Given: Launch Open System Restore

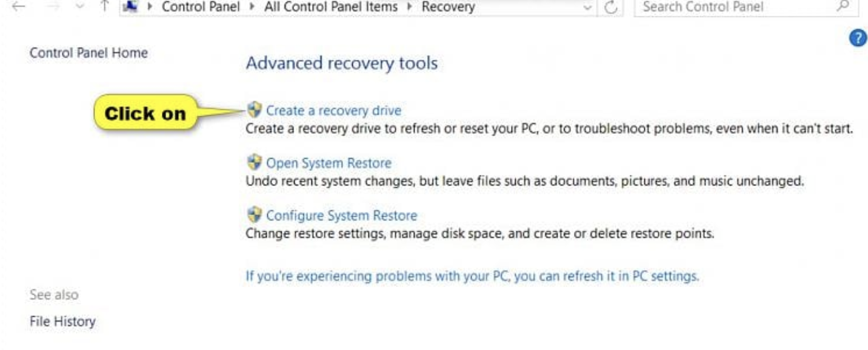Looking at the screenshot, I should click(x=329, y=163).
